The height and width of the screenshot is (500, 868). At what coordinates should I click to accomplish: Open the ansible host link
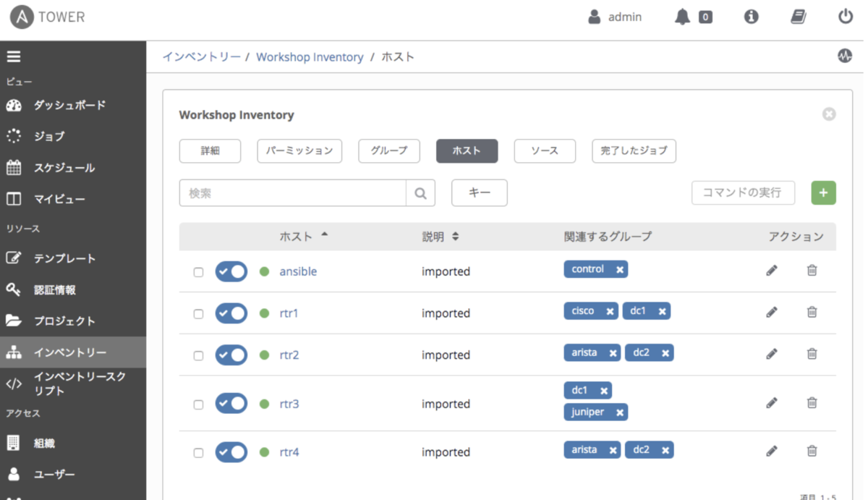coord(298,271)
